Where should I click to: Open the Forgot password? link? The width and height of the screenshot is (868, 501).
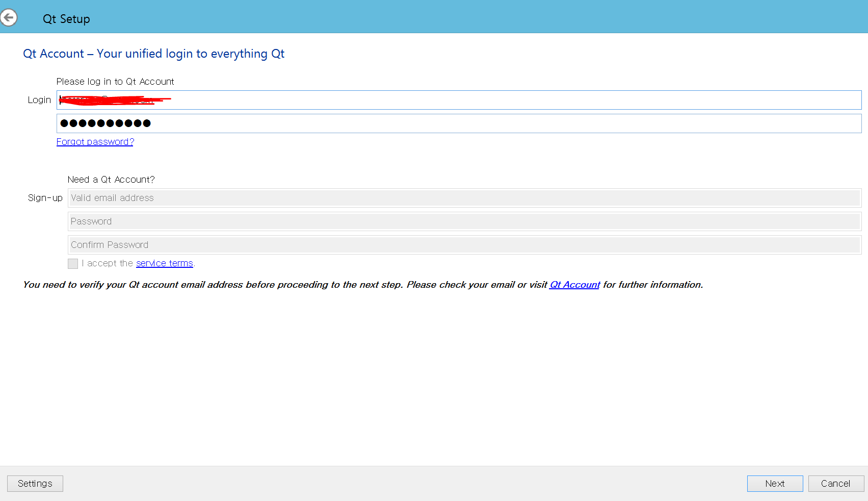click(x=95, y=142)
